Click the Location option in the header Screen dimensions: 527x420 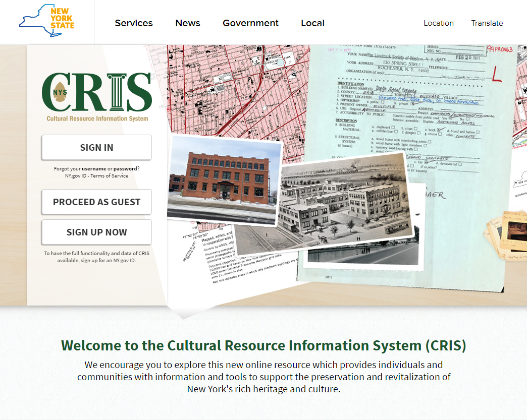[x=439, y=23]
